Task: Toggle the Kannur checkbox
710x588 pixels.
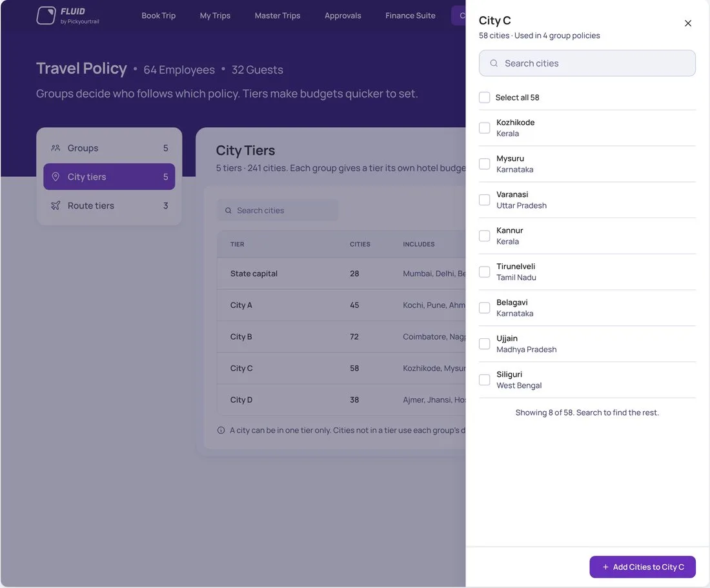Action: click(485, 236)
